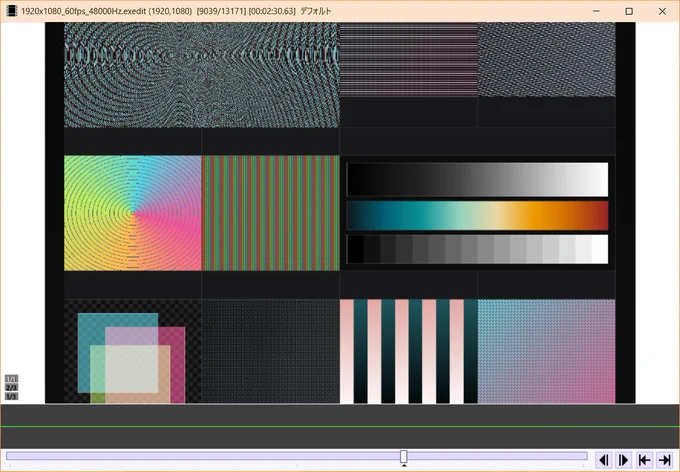This screenshot has height=472, width=680.
Task: Advance one frame with next-frame button
Action: tap(624, 460)
